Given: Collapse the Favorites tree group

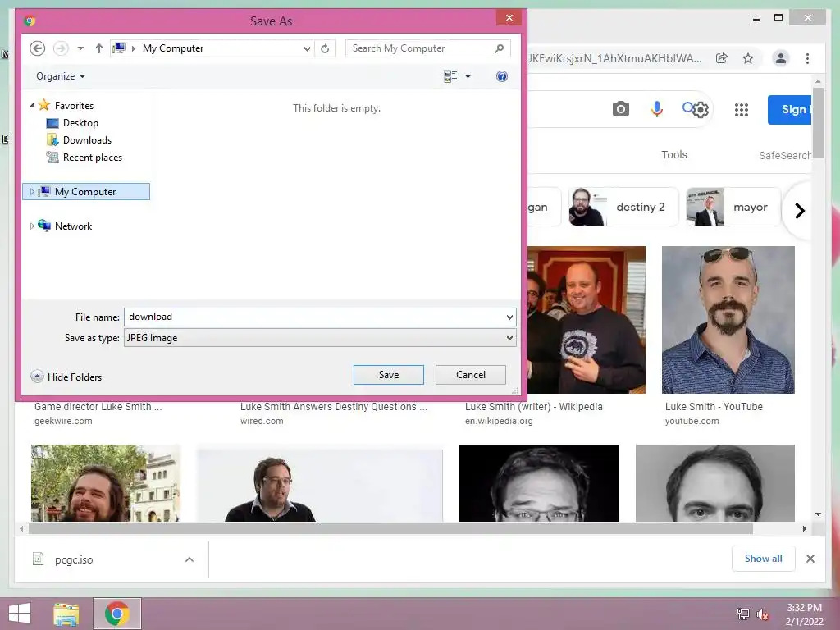Looking at the screenshot, I should coord(32,106).
